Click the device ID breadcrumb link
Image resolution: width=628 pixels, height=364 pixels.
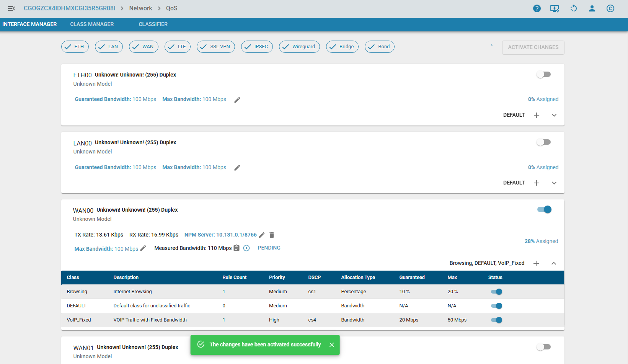click(69, 8)
